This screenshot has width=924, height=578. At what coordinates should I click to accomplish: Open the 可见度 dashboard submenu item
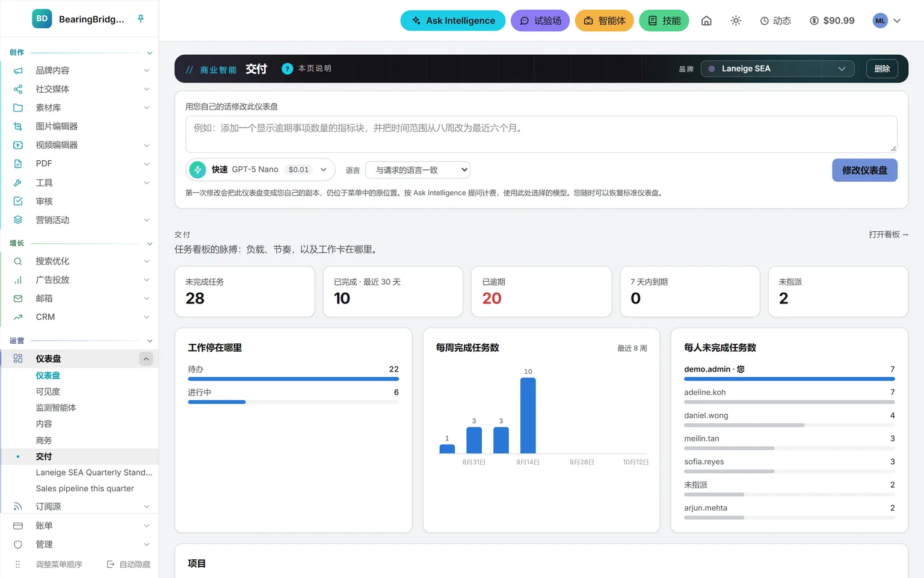[48, 391]
